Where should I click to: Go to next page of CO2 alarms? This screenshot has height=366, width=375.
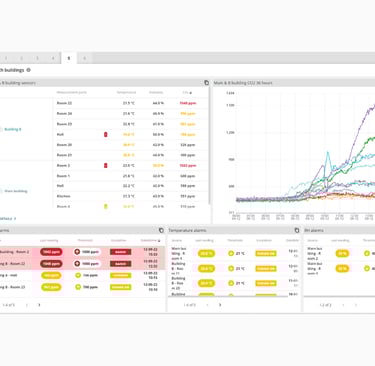point(39,305)
